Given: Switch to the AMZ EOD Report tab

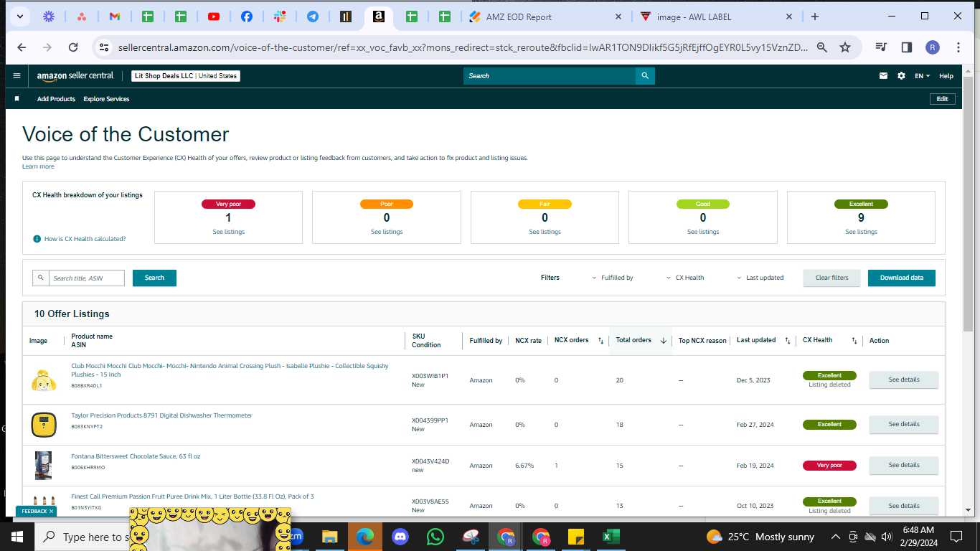Looking at the screenshot, I should 546,17.
